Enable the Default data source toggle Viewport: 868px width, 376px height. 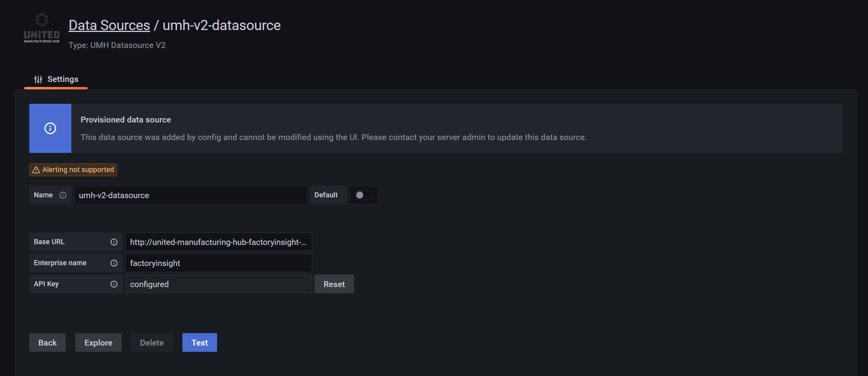coord(364,195)
